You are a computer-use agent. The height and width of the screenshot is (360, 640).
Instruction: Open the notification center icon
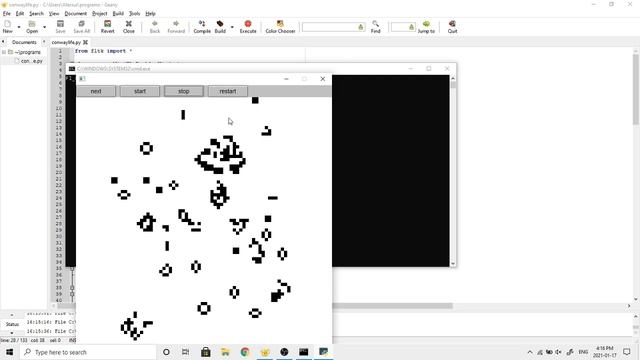click(x=627, y=352)
